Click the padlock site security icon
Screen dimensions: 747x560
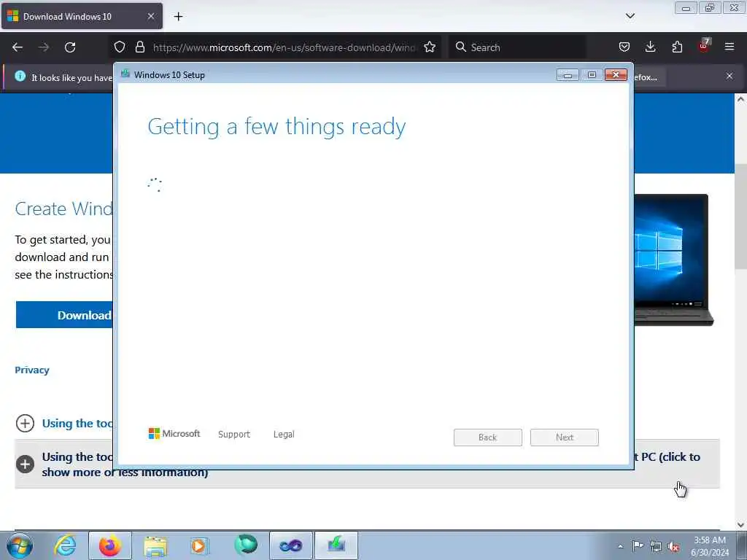(x=139, y=47)
